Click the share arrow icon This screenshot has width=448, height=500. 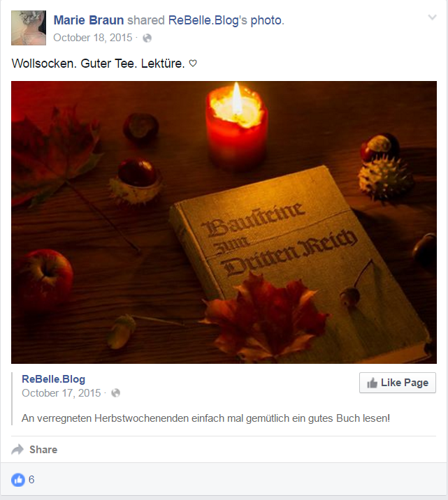click(x=17, y=449)
